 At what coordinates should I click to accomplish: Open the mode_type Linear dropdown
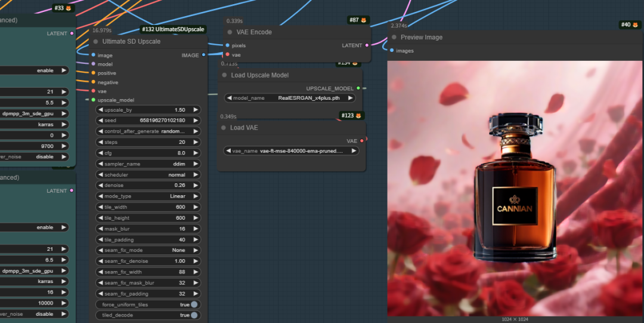[148, 196]
